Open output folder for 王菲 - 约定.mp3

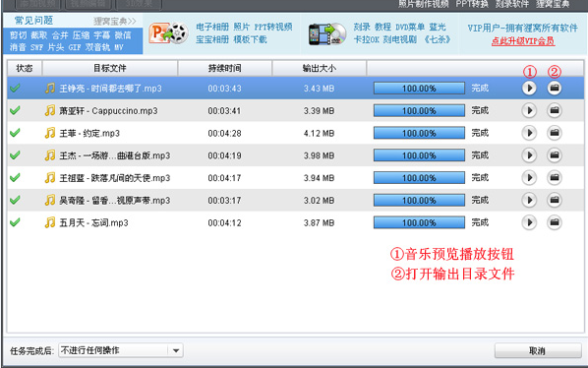pyautogui.click(x=555, y=133)
